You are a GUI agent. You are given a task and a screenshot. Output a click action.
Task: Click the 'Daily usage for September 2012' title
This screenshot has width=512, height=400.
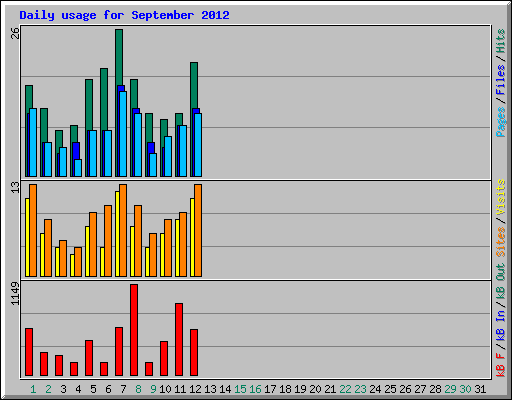[x=124, y=16]
